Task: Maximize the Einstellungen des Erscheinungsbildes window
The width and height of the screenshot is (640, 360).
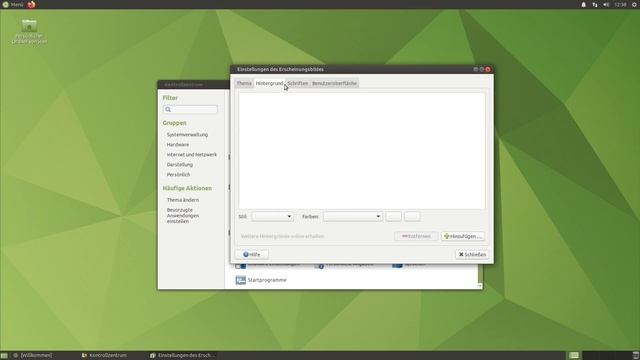Action: tap(482, 69)
